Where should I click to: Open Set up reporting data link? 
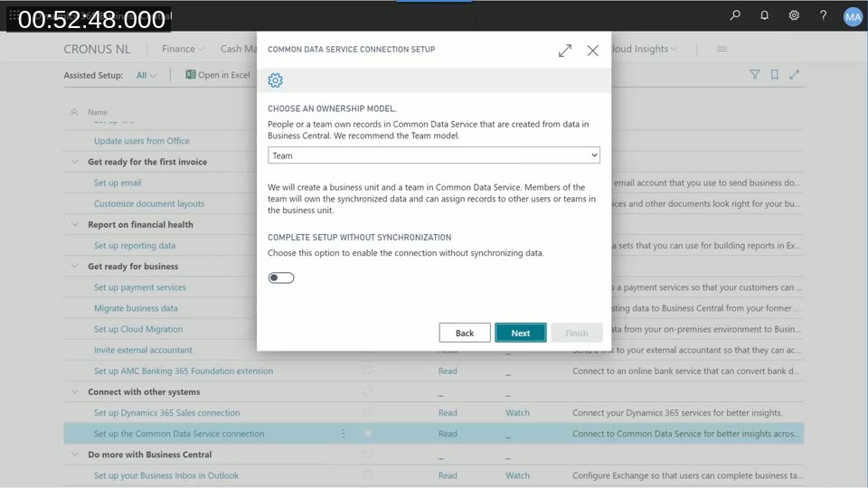(x=135, y=245)
